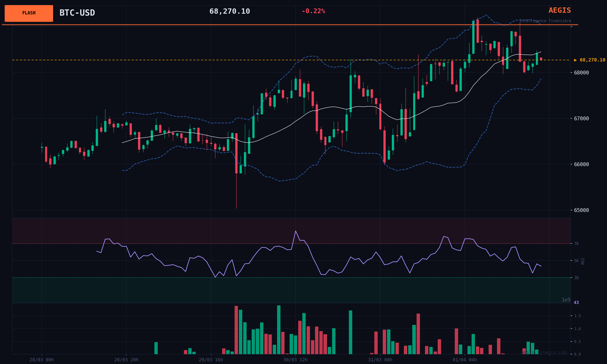The height and width of the screenshot is (364, 607).
Task: Click the RSI axis title
Action: click(583, 261)
